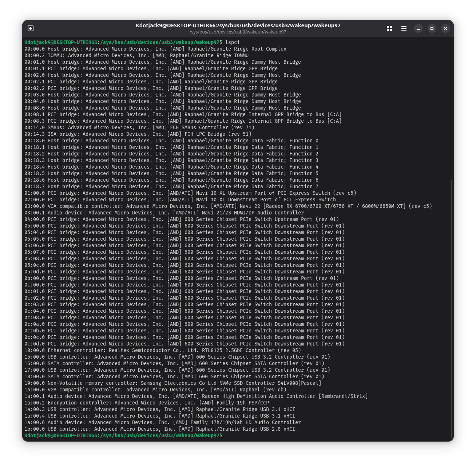Click the 00:04.0 Dummy Host Bridge line
476x466 pixels.
pyautogui.click(x=163, y=101)
